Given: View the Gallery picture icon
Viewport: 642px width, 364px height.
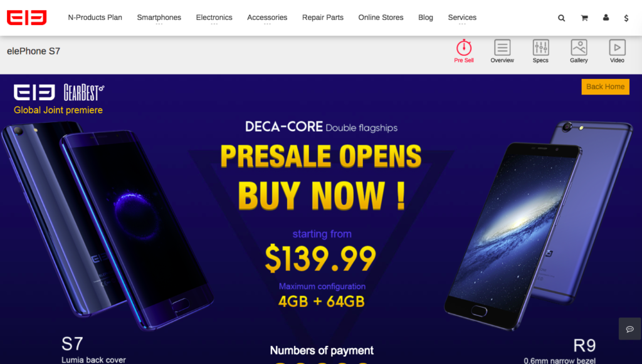Looking at the screenshot, I should [579, 48].
